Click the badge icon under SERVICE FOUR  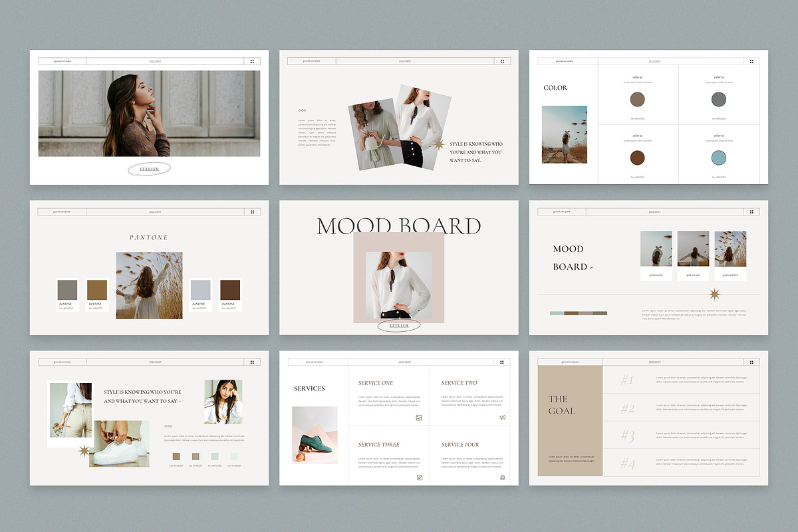pos(502,477)
